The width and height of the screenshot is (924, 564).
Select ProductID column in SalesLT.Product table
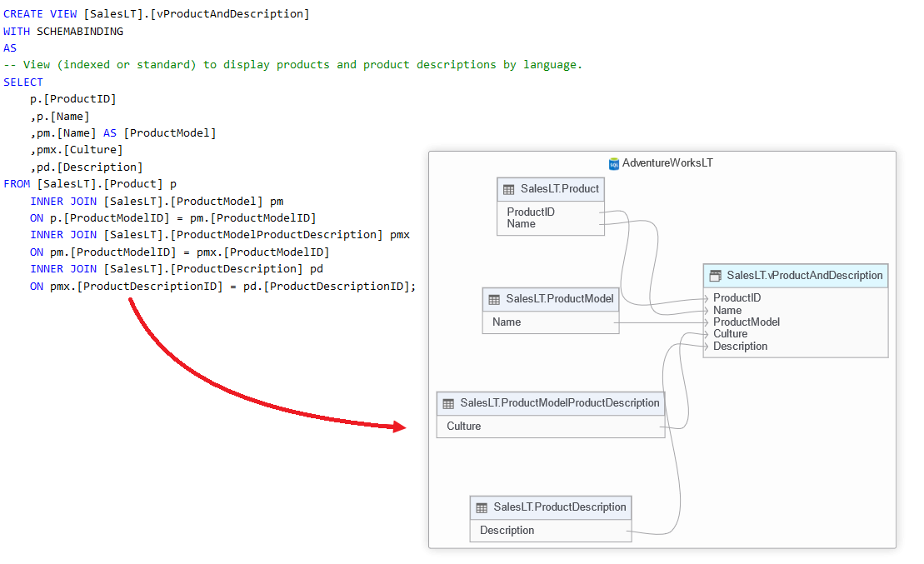531,212
